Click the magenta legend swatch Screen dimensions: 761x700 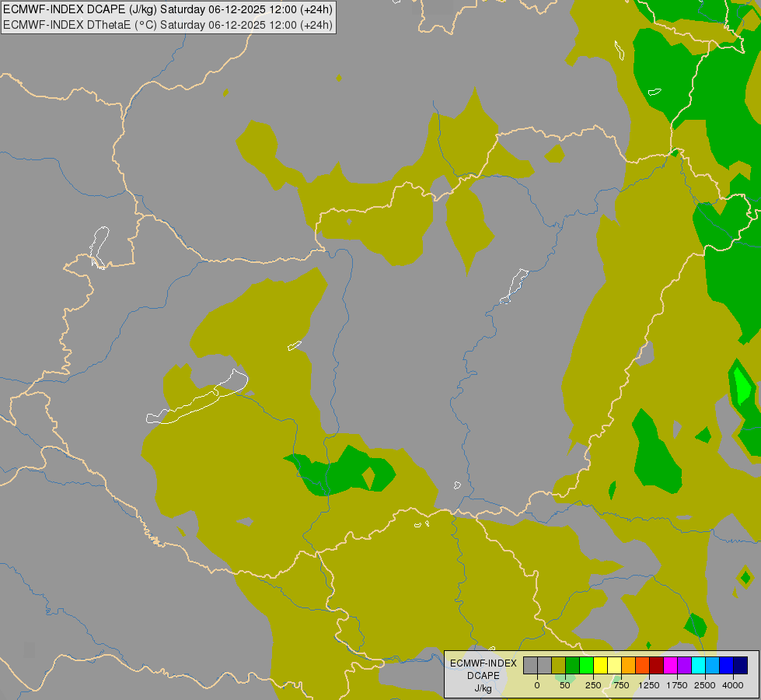[670, 666]
